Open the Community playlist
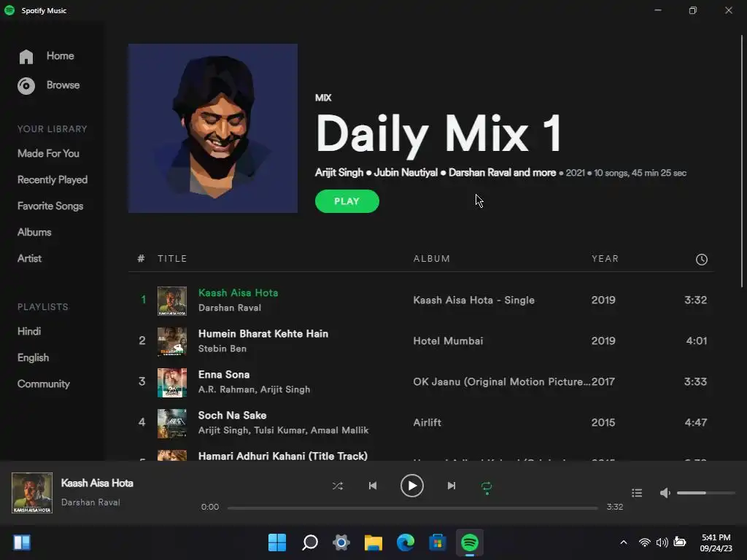747x560 pixels. click(x=43, y=384)
